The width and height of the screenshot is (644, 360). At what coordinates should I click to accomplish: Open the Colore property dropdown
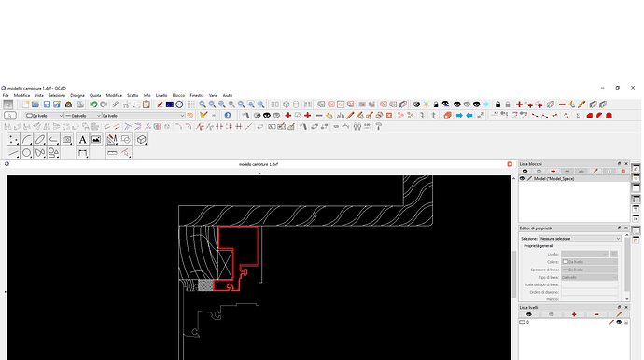click(589, 262)
